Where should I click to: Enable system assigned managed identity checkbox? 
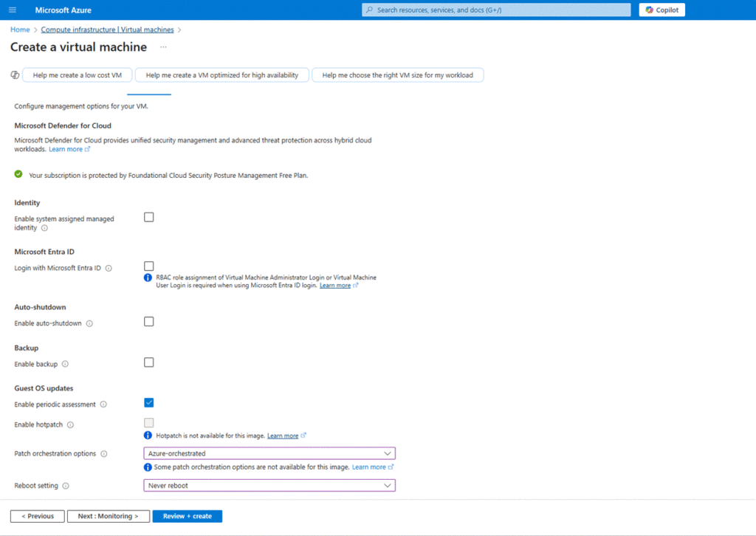click(x=149, y=217)
